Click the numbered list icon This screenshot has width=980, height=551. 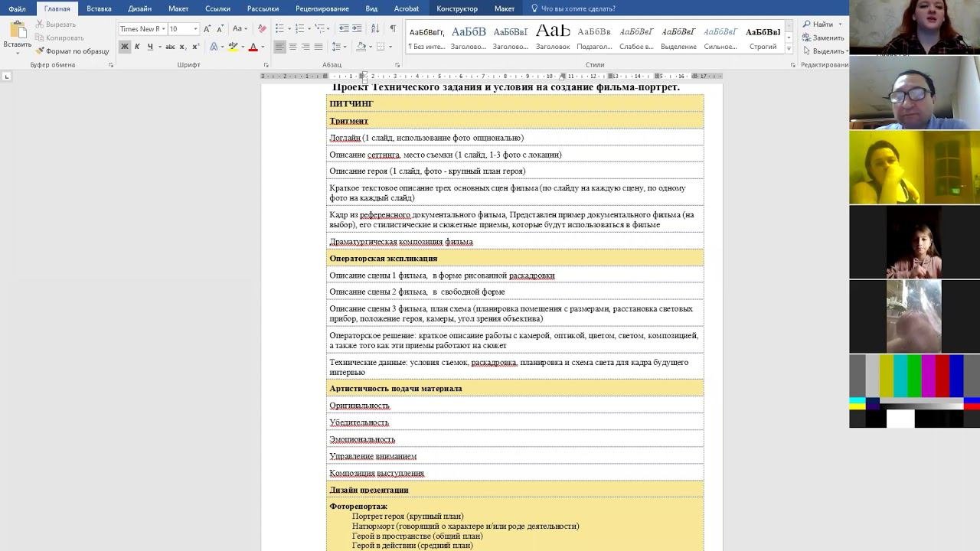[299, 29]
